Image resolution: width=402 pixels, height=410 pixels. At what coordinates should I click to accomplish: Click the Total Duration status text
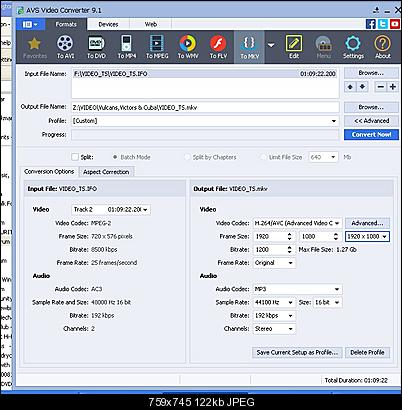pyautogui.click(x=356, y=380)
